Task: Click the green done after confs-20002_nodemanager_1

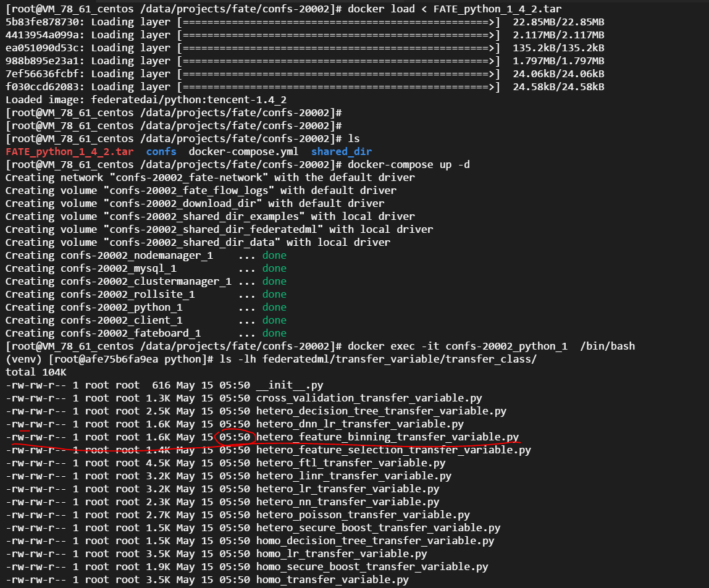Action: point(274,256)
